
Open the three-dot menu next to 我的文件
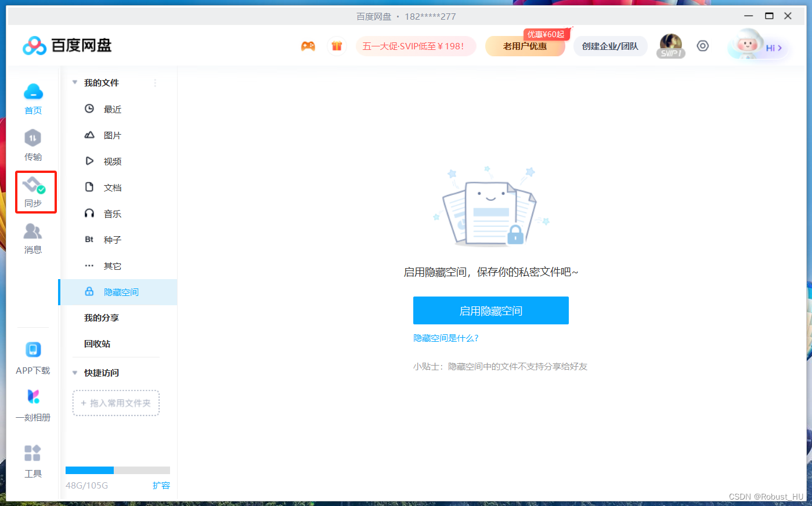155,83
